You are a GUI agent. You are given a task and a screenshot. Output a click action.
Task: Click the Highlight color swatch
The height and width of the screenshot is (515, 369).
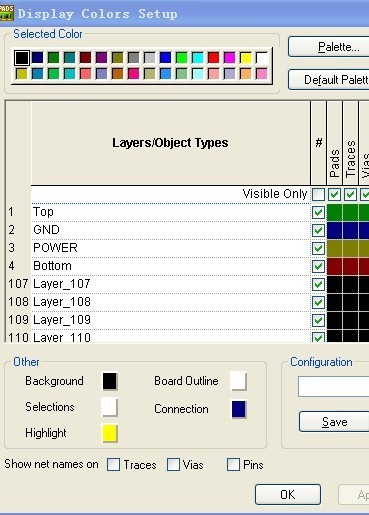(x=110, y=433)
